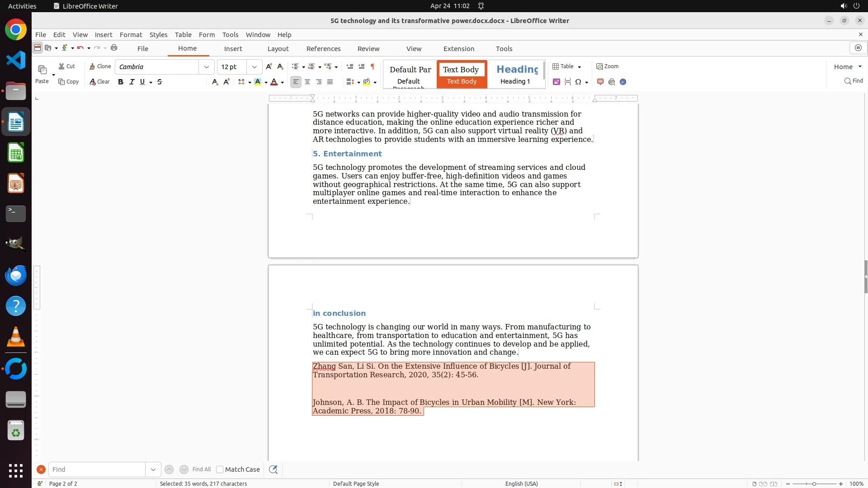Click the Find All button
868x488 pixels.
201,469
